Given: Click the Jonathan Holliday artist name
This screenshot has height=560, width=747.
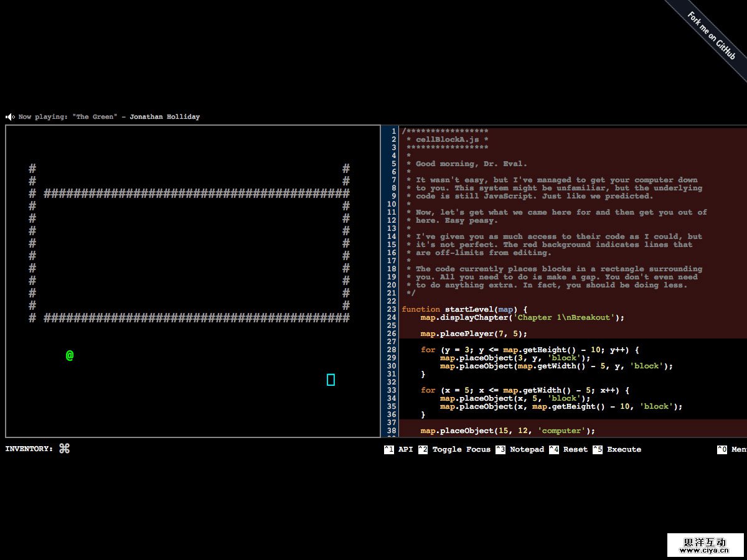Looking at the screenshot, I should click(x=164, y=117).
